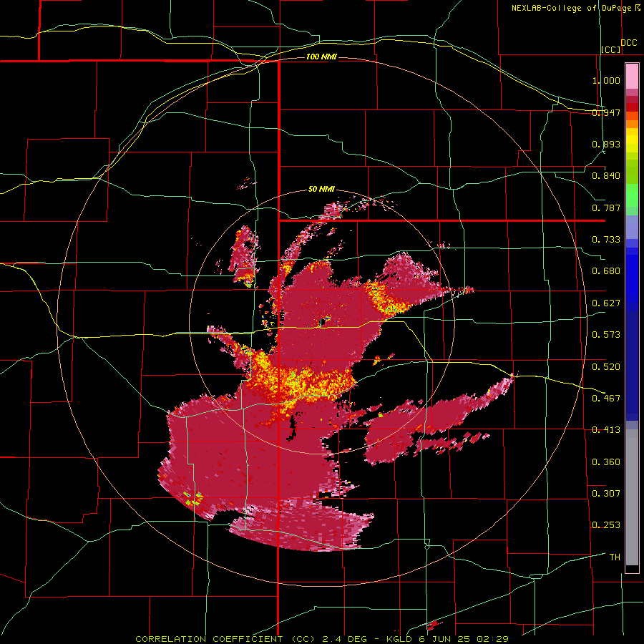Image resolution: width=644 pixels, height=644 pixels.
Task: Select the 0.893 scale value
Action: tap(606, 144)
